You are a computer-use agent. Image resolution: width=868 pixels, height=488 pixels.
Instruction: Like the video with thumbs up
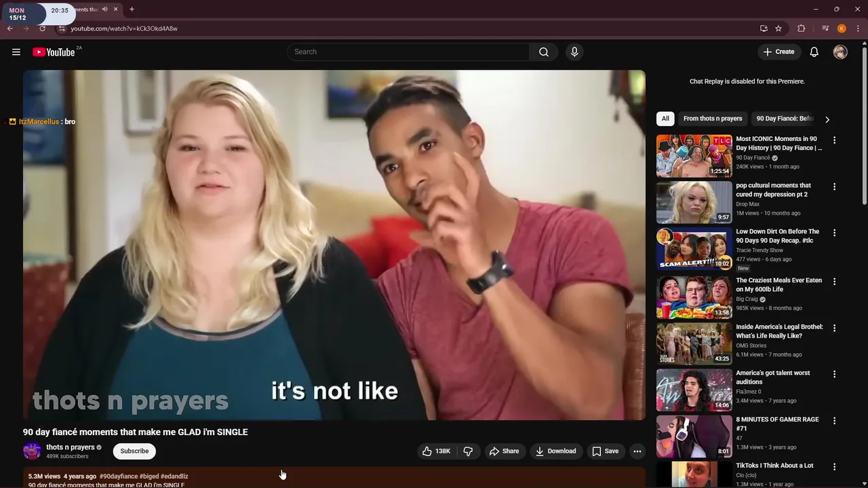(436, 451)
